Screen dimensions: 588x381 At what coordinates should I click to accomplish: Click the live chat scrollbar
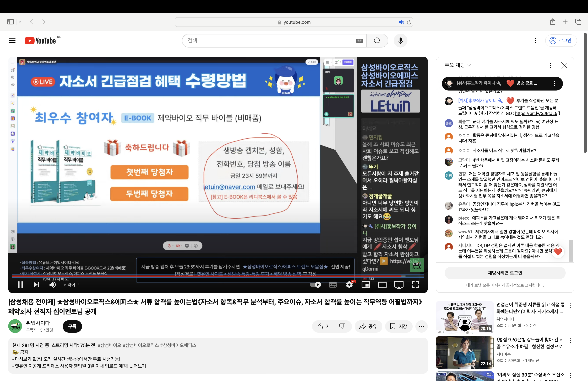[571, 250]
